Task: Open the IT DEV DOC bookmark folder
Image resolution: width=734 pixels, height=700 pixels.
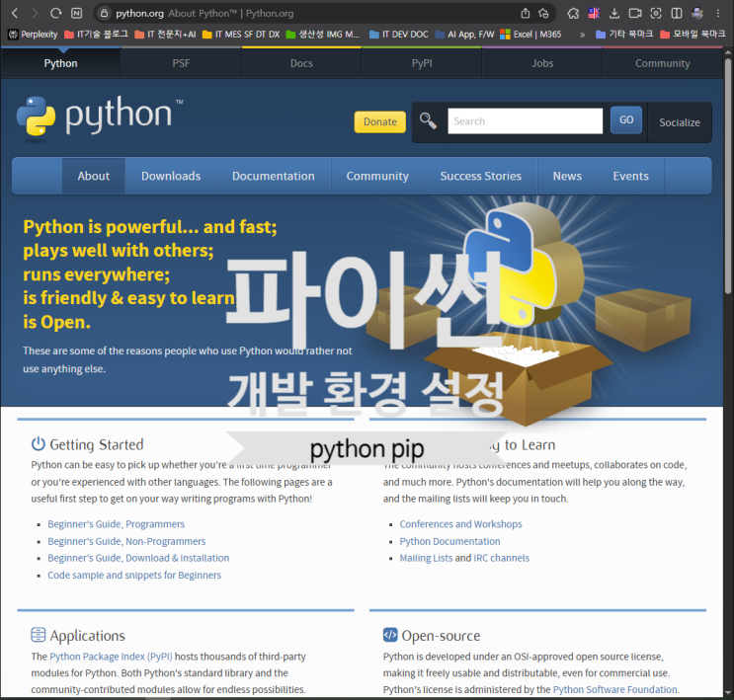Action: point(398,35)
